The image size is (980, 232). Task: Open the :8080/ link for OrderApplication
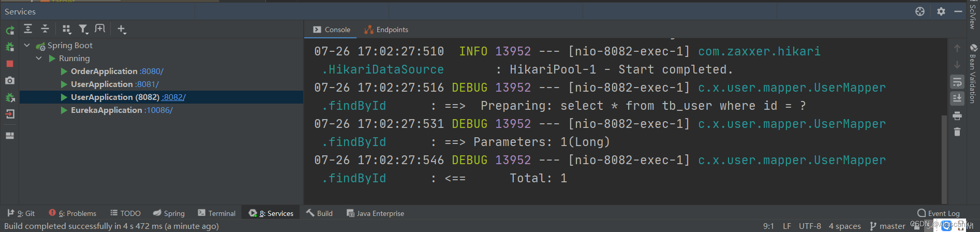(x=152, y=71)
